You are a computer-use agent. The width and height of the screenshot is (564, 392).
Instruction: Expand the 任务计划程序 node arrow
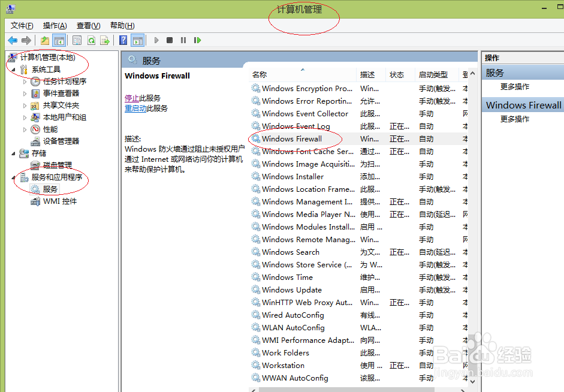[25, 82]
